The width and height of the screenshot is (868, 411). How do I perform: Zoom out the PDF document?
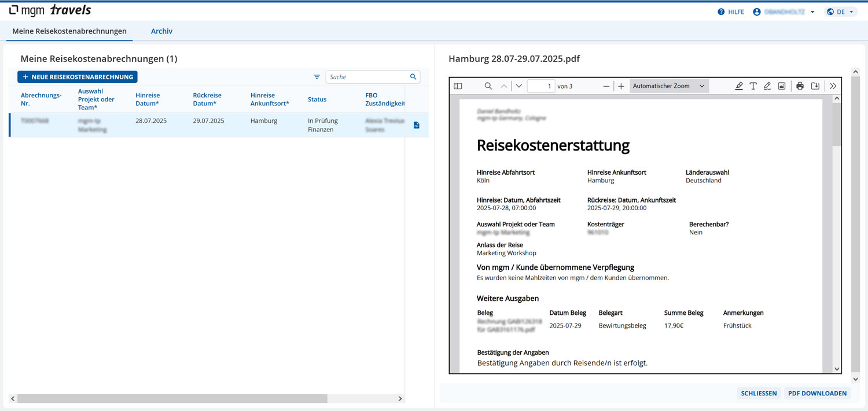(606, 86)
